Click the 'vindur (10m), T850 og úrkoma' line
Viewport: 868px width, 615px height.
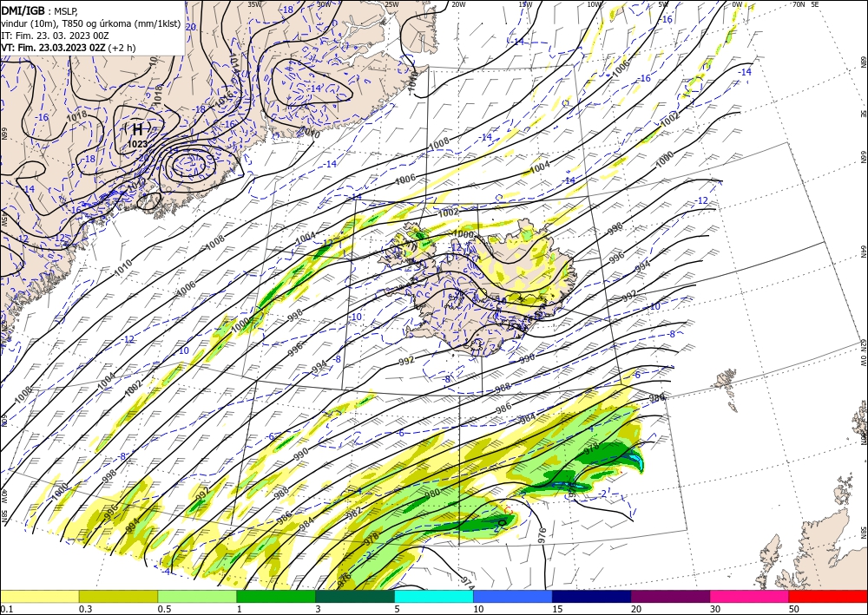90,23
